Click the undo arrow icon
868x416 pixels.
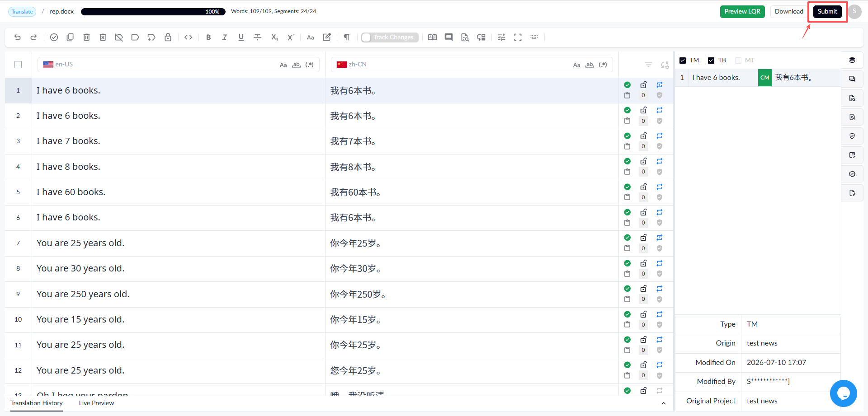(17, 37)
